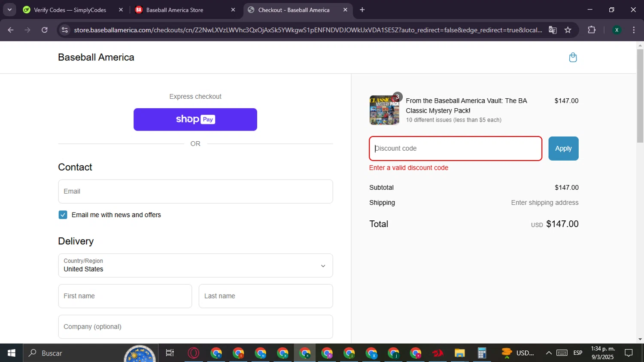Image resolution: width=644 pixels, height=362 pixels.
Task: Switch the ESP input language indicator
Action: click(578, 353)
